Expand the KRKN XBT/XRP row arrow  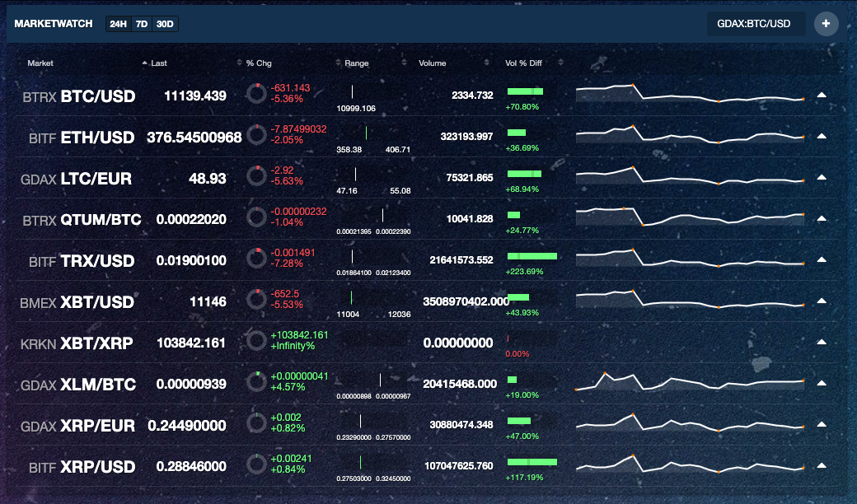coord(822,343)
